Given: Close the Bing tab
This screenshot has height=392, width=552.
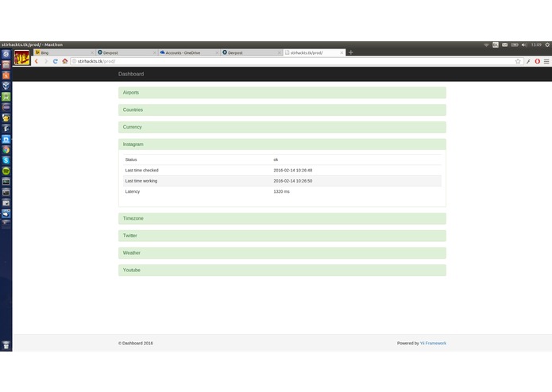Looking at the screenshot, I should pyautogui.click(x=92, y=52).
